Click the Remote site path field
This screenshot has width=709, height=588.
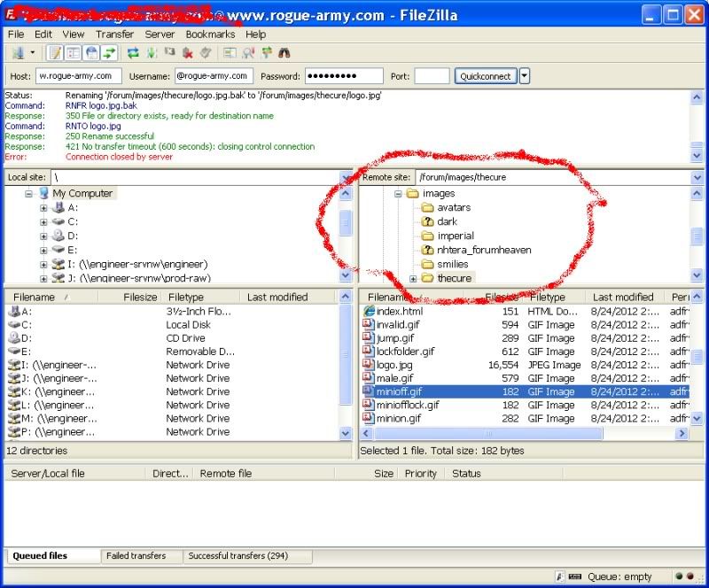click(x=553, y=177)
